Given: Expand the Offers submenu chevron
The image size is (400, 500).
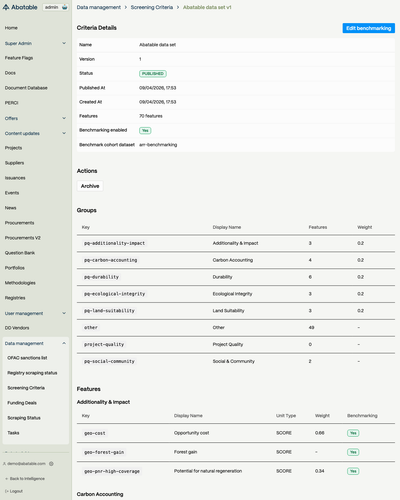Looking at the screenshot, I should point(64,118).
